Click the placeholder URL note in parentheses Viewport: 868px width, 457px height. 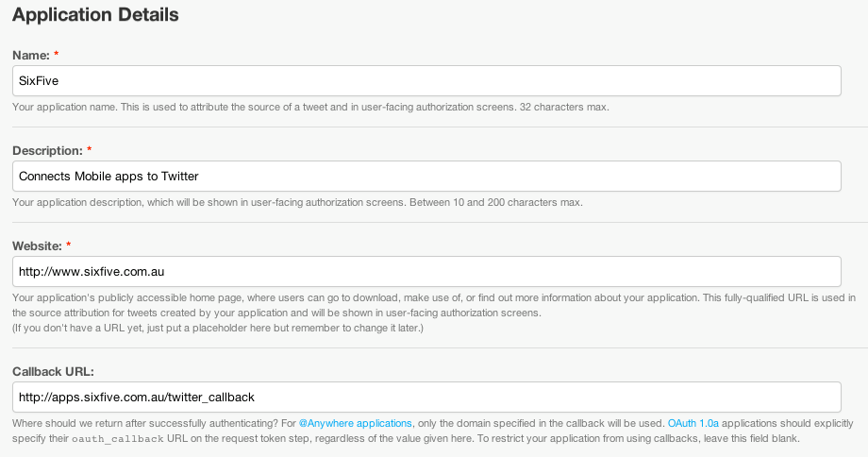click(x=218, y=328)
